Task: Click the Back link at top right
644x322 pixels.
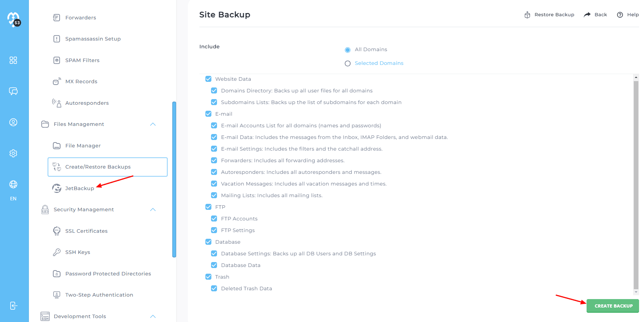Action: pos(596,15)
